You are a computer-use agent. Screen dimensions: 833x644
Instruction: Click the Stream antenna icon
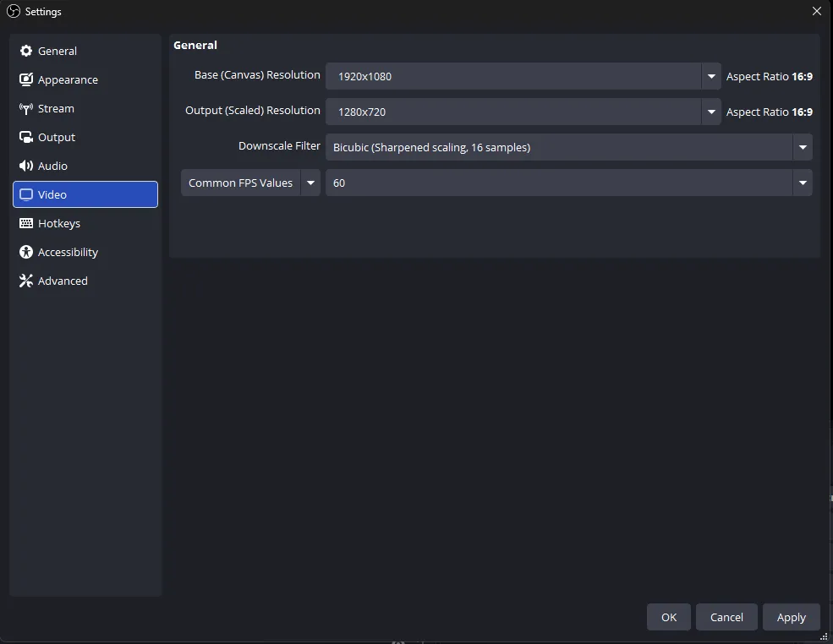26,108
